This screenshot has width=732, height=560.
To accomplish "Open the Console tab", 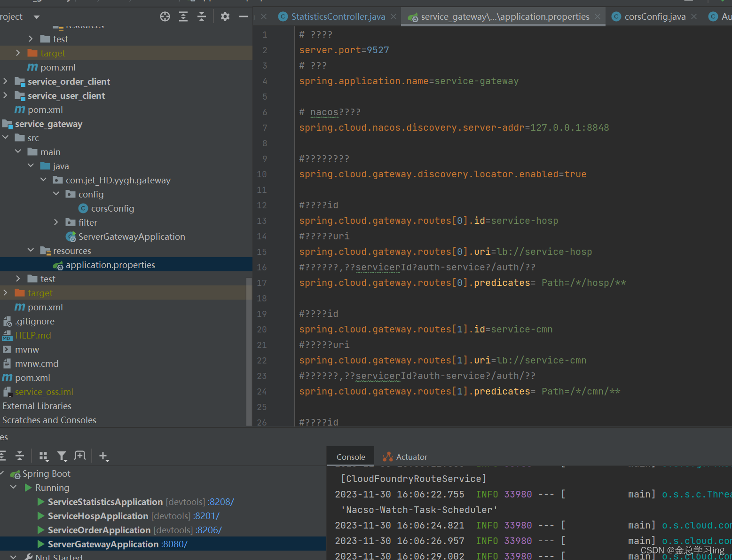I will coord(351,457).
